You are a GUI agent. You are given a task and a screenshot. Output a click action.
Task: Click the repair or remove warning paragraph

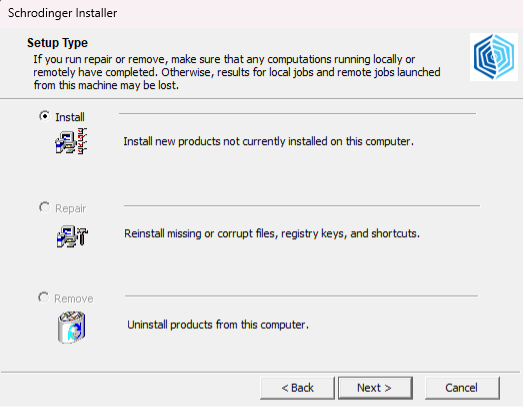click(237, 72)
